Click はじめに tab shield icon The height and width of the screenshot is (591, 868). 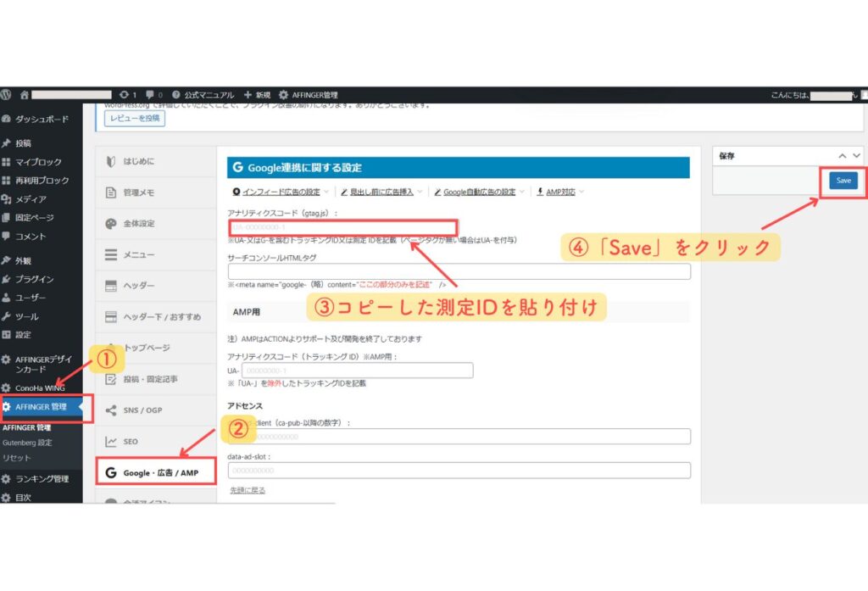coord(111,161)
